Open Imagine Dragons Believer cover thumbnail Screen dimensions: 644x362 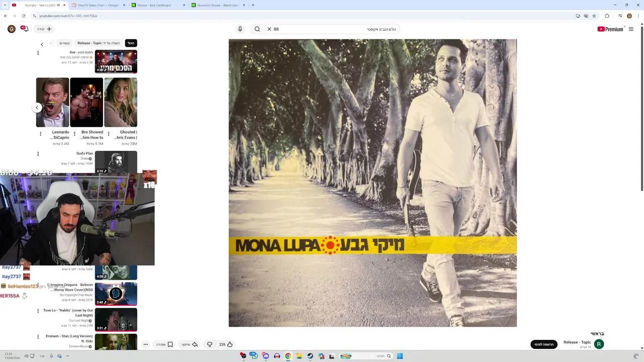click(x=116, y=294)
